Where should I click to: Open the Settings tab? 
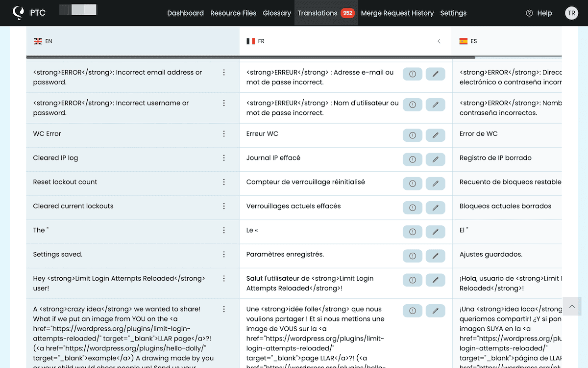[453, 13]
